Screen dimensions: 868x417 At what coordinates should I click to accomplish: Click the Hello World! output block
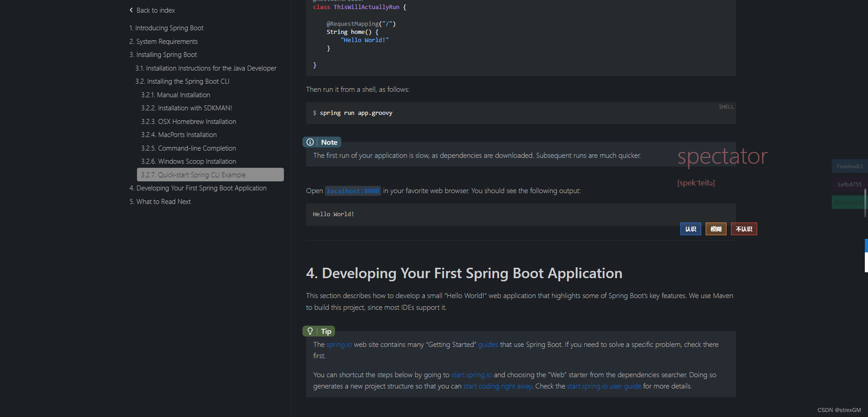521,214
